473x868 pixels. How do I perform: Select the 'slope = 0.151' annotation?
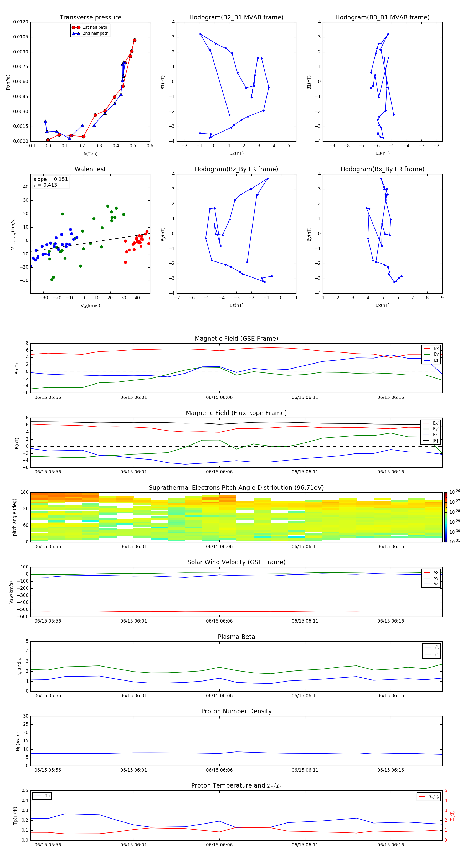coord(51,179)
